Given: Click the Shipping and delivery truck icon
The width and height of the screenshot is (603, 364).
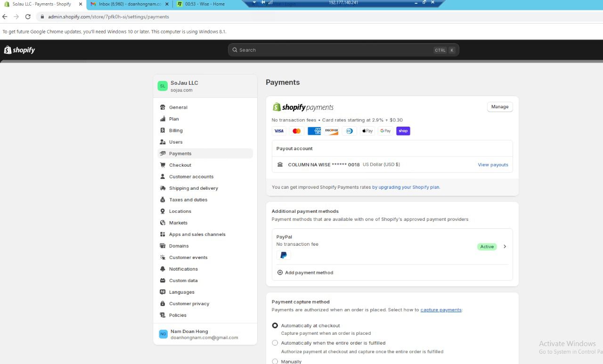Looking at the screenshot, I should pyautogui.click(x=163, y=188).
